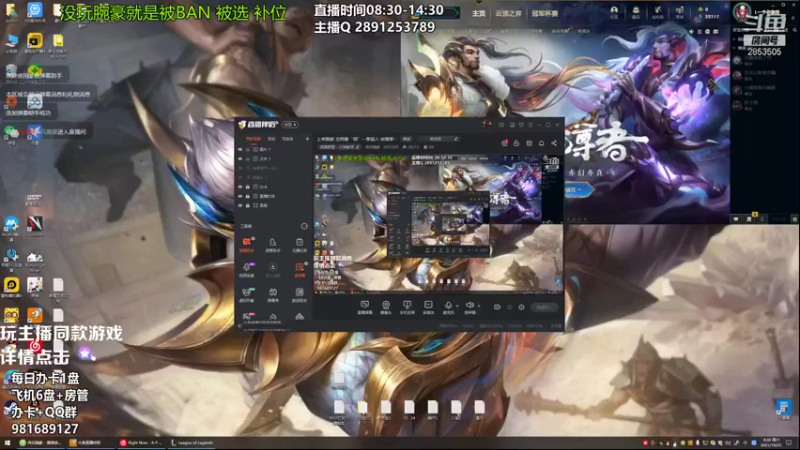
Task: Click the start streaming button
Action: (x=544, y=307)
